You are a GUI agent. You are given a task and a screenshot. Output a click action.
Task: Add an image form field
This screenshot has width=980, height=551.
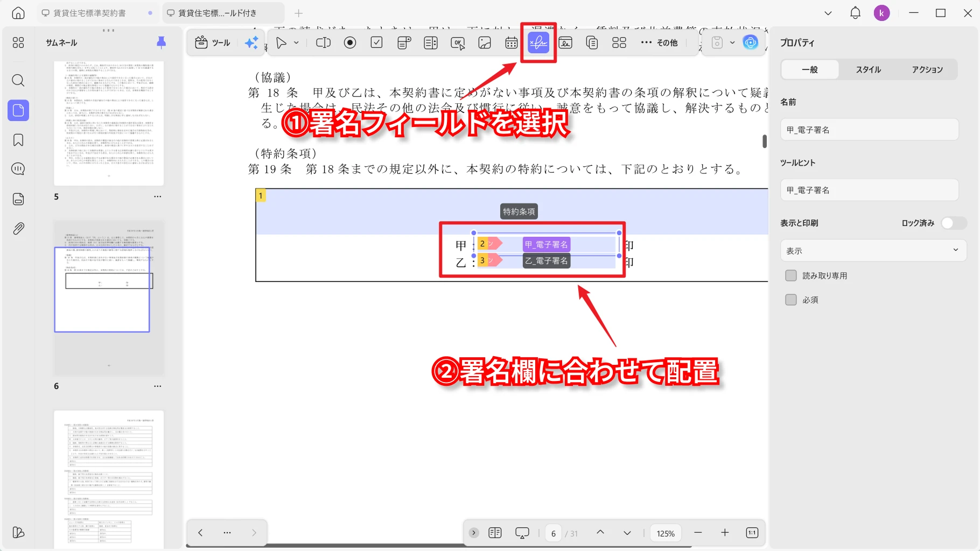pyautogui.click(x=485, y=43)
